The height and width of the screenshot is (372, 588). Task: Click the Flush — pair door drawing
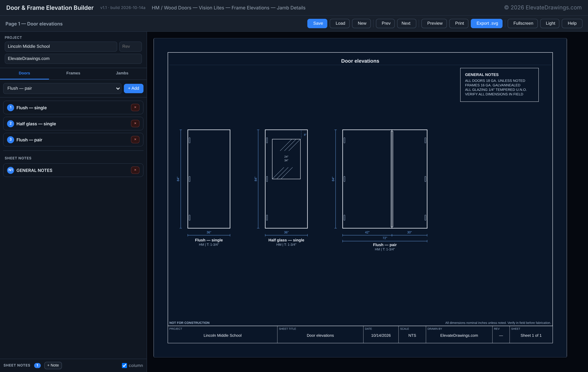pyautogui.click(x=385, y=179)
